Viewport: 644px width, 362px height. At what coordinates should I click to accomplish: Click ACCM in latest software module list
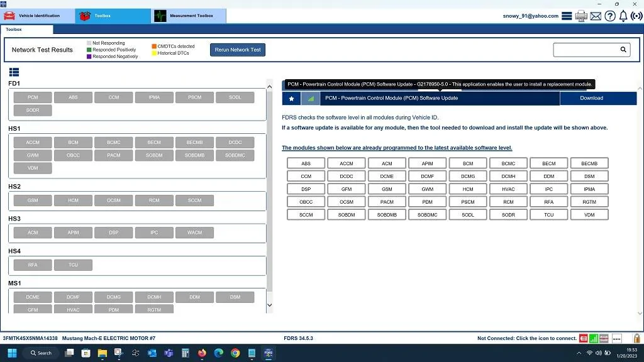pos(347,163)
